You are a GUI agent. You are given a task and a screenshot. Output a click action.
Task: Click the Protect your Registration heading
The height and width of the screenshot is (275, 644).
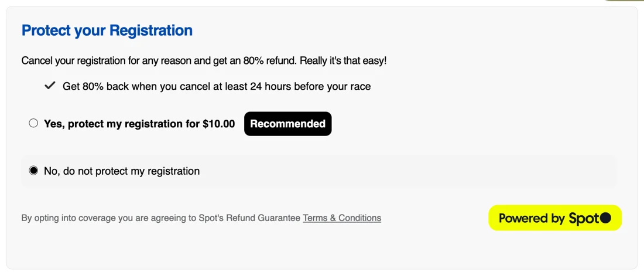107,30
